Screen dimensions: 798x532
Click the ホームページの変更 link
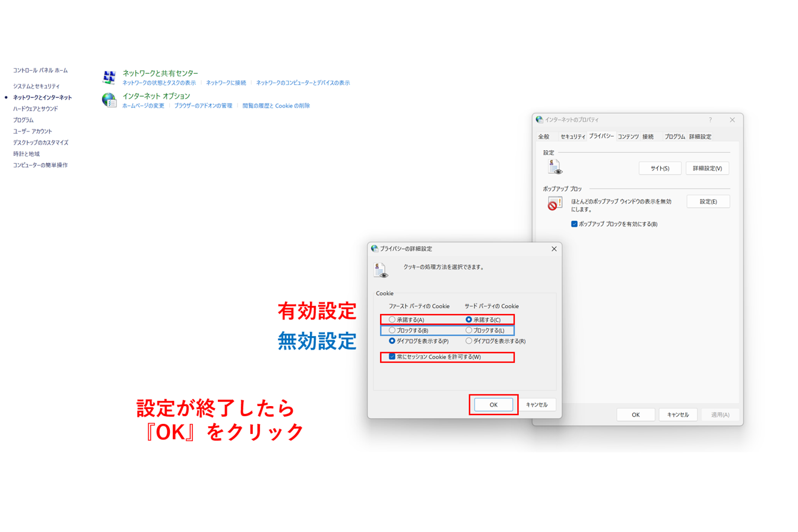pos(143,106)
